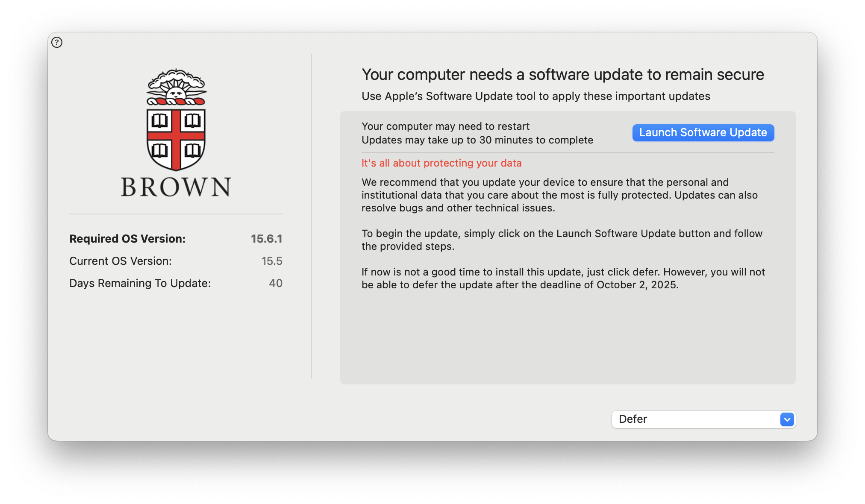Click Required OS Version label
This screenshot has width=865, height=504.
127,239
